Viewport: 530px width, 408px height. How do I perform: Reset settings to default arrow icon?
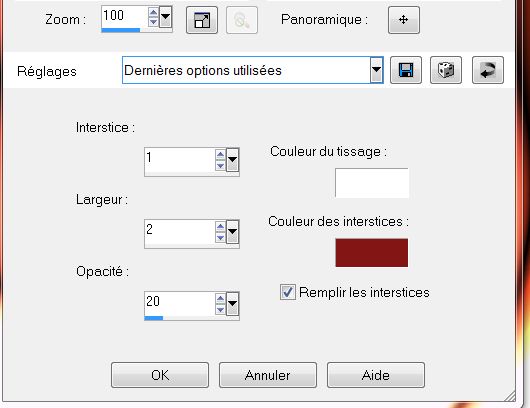488,70
